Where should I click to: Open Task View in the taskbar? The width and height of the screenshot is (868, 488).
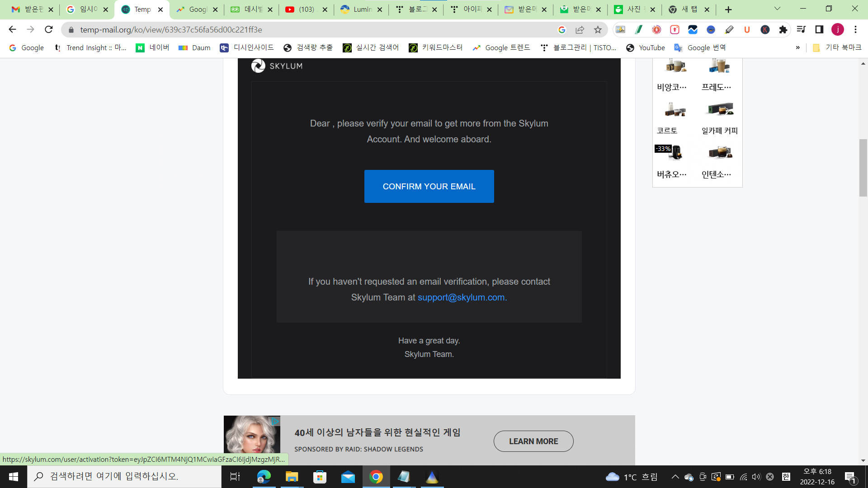tap(235, 477)
